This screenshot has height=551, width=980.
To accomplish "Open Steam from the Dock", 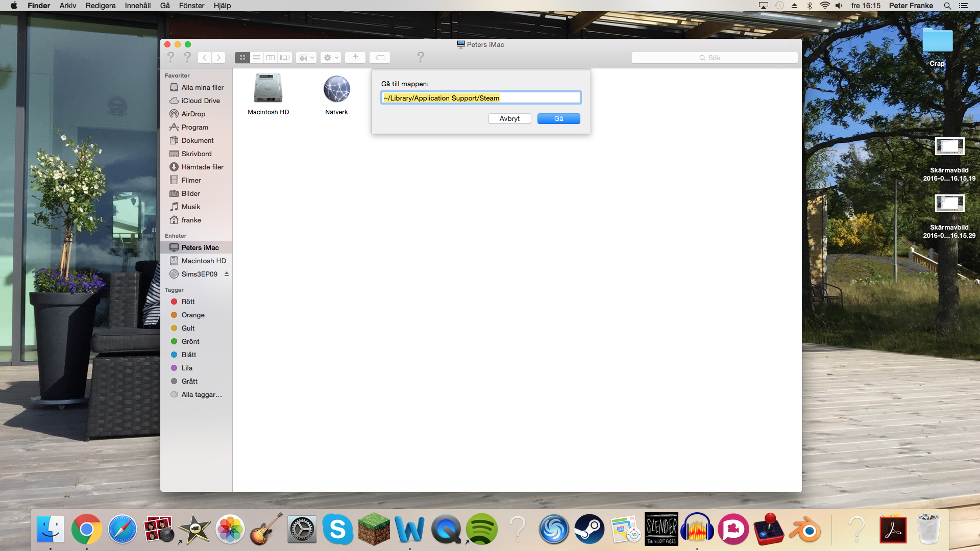I will [x=590, y=529].
